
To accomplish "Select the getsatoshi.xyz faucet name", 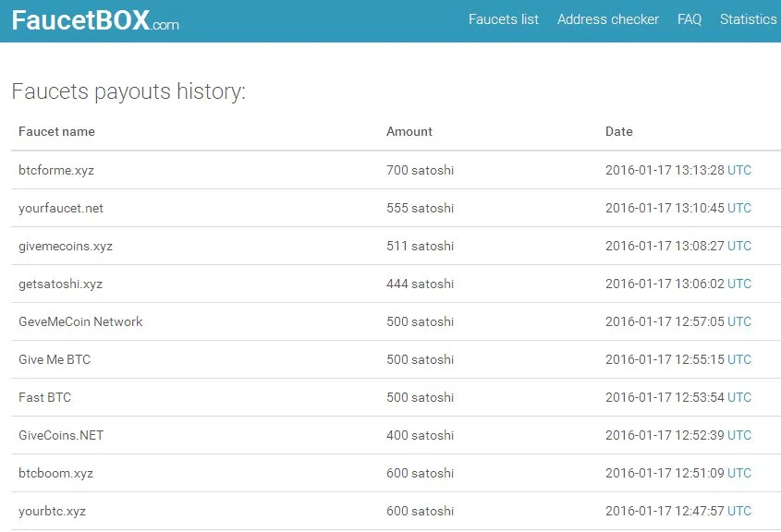I will tap(60, 284).
